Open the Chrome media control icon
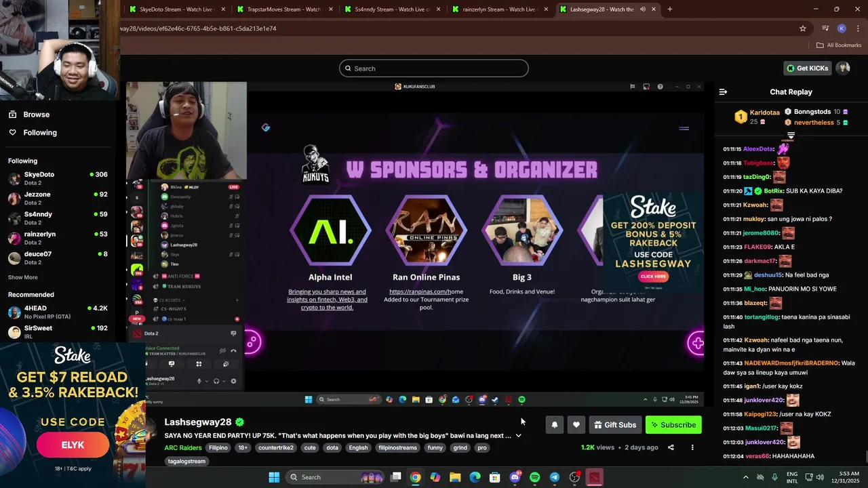The height and width of the screenshot is (488, 868). [x=825, y=28]
